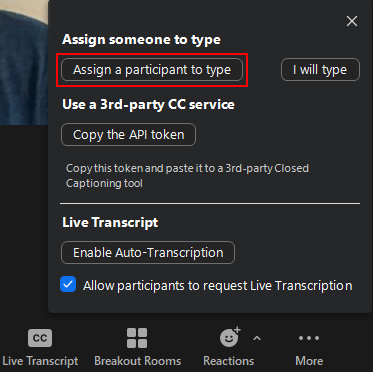Click the Use a 3rd-party CC service heading
The width and height of the screenshot is (373, 372).
148,105
